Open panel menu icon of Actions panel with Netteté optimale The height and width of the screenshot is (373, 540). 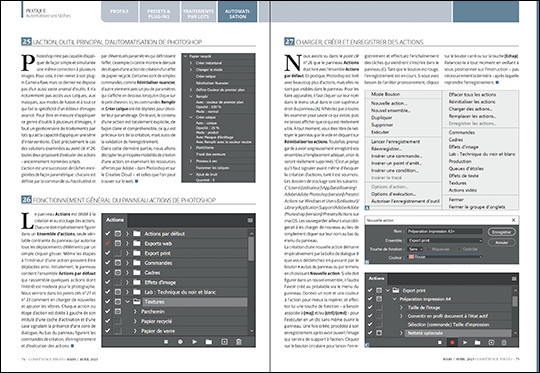(x=514, y=278)
